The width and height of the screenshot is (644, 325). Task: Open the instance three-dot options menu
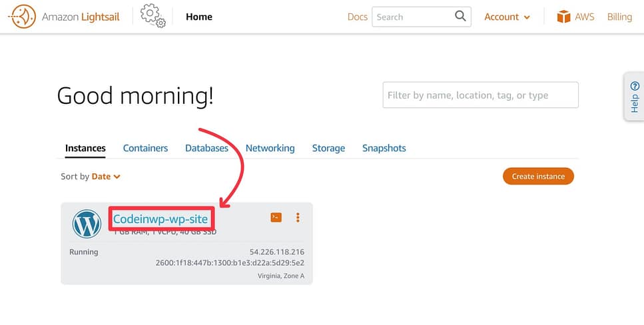click(x=298, y=217)
